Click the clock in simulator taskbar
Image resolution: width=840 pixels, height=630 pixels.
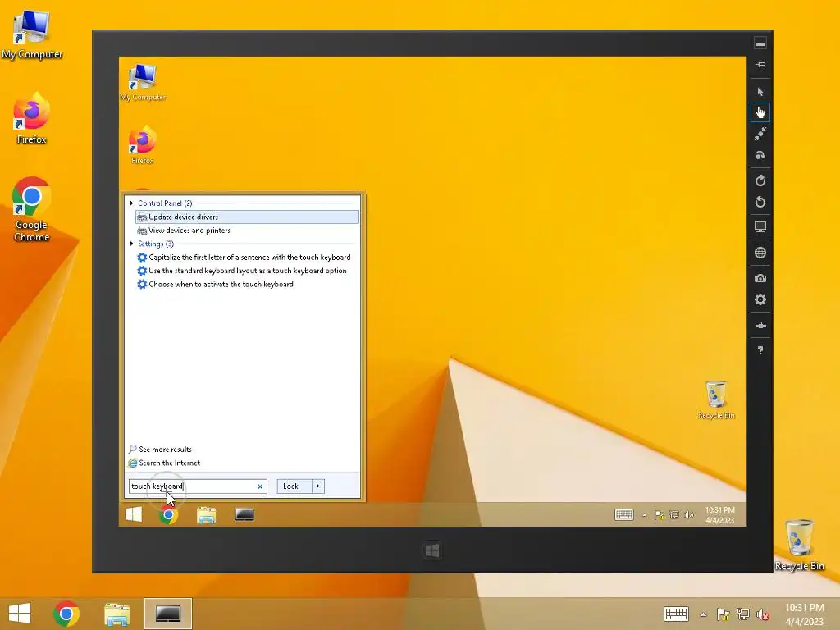[x=720, y=515]
